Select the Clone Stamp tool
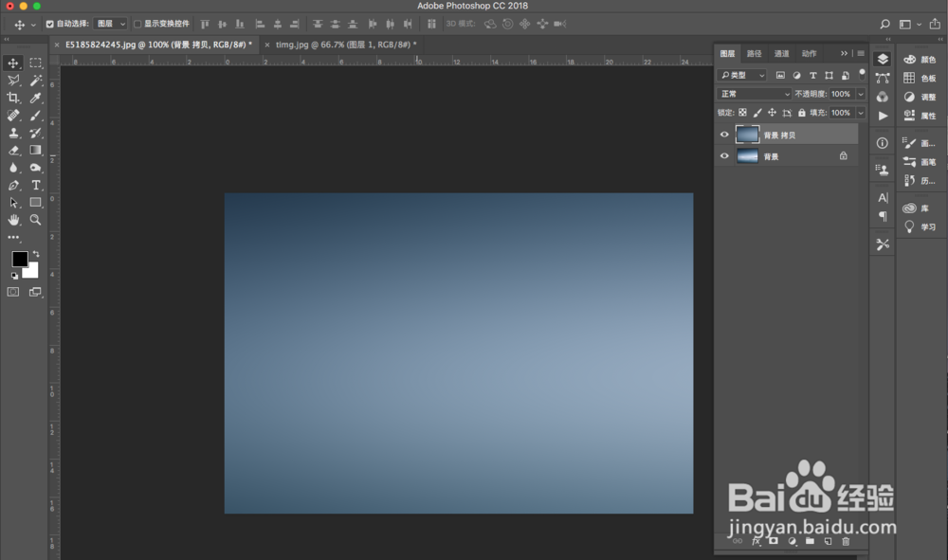The height and width of the screenshot is (560, 948). coord(13,133)
